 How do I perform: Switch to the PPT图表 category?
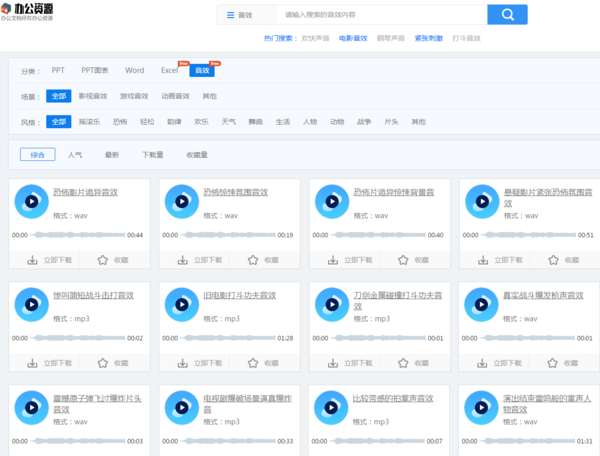pos(95,70)
